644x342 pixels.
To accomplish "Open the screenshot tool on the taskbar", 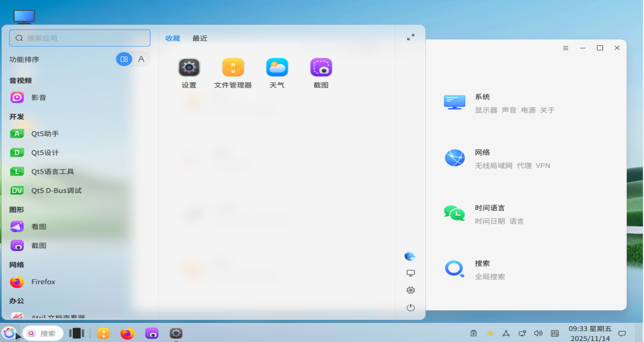I will coord(152,333).
